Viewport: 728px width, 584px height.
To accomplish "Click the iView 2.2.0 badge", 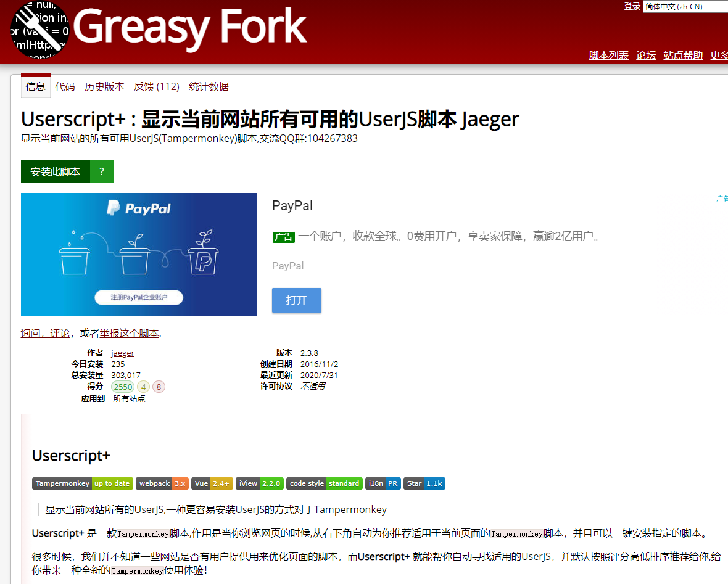I will [260, 483].
